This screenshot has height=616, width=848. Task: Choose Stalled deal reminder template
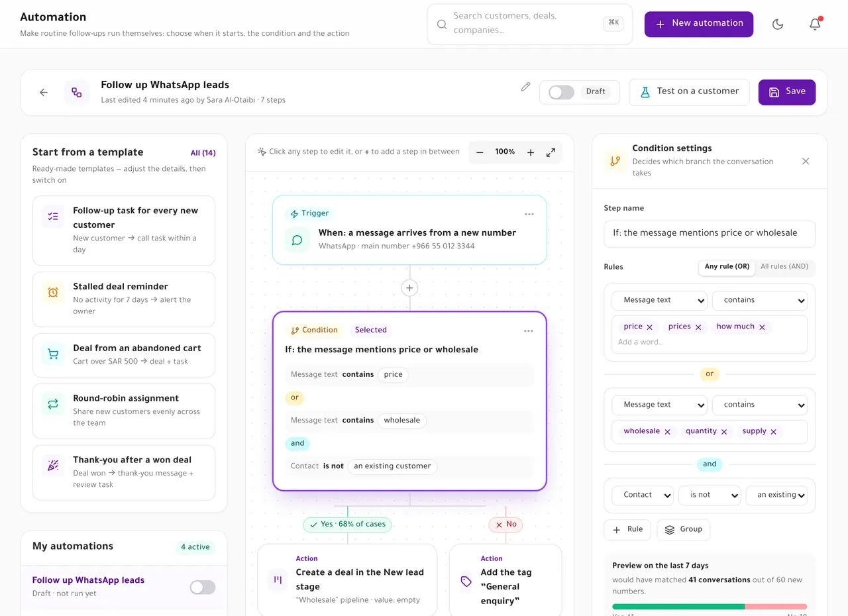point(124,299)
